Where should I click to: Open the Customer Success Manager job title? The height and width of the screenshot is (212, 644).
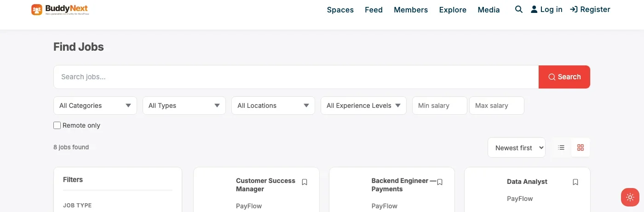(x=265, y=185)
